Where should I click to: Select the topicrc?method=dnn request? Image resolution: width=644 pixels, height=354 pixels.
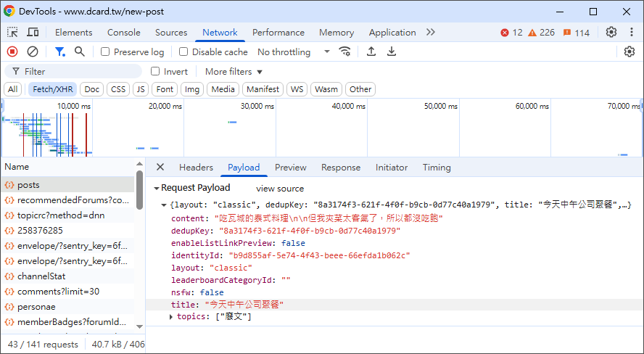67,215
